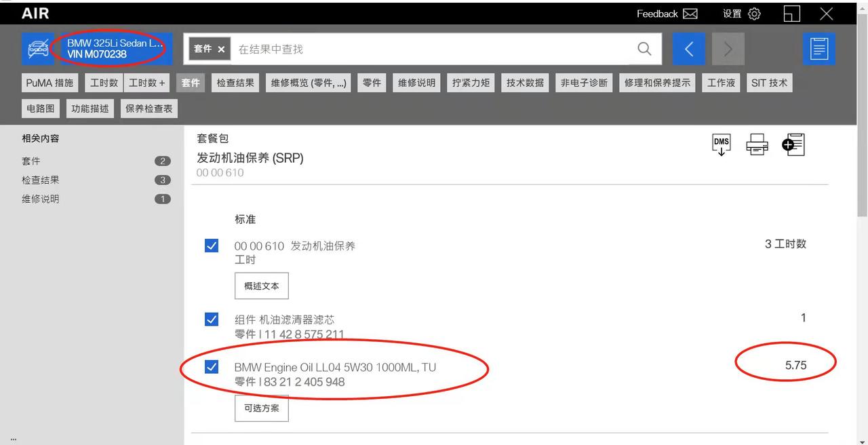The height and width of the screenshot is (445, 868).
Task: Open the PuMA 措施 tab
Action: [50, 83]
